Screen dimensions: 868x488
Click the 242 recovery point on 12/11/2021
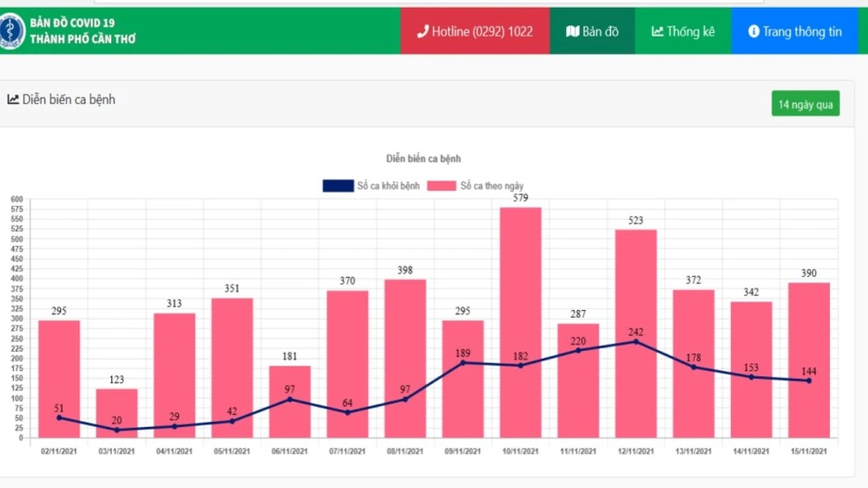click(636, 341)
